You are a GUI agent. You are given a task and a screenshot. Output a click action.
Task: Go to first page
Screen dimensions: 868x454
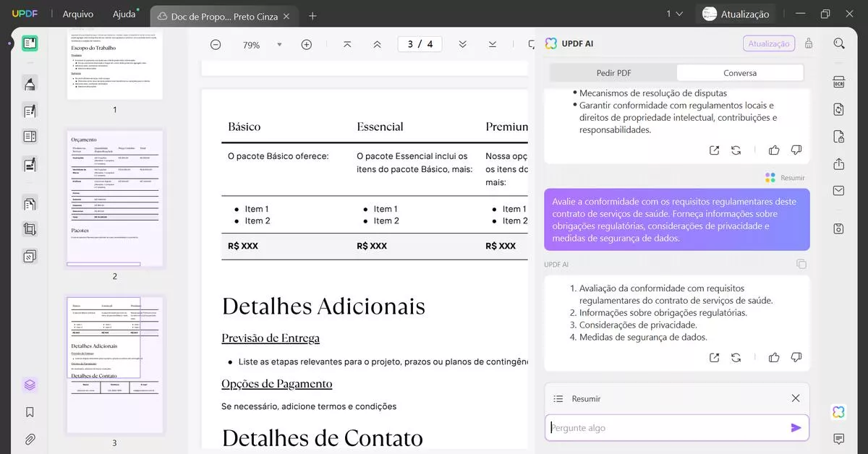pyautogui.click(x=347, y=45)
